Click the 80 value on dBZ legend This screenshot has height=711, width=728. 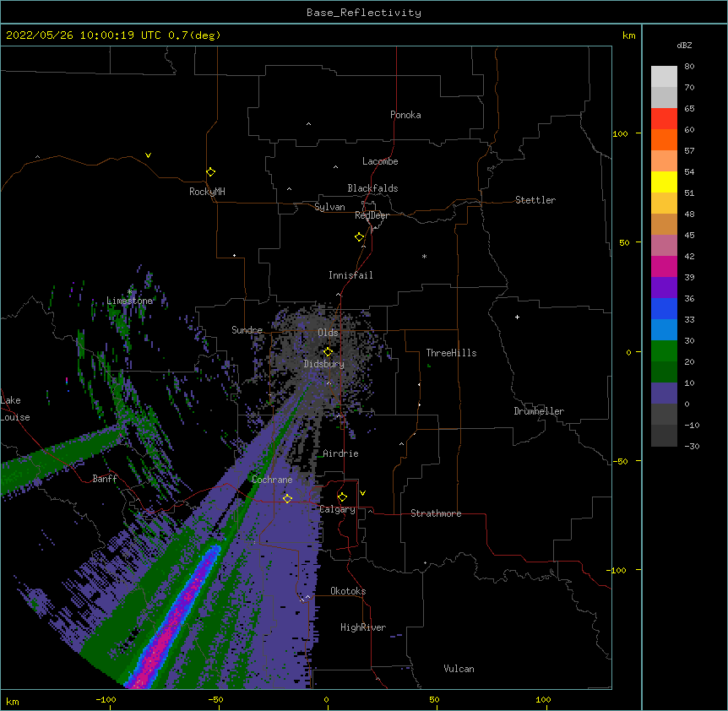pyautogui.click(x=689, y=67)
